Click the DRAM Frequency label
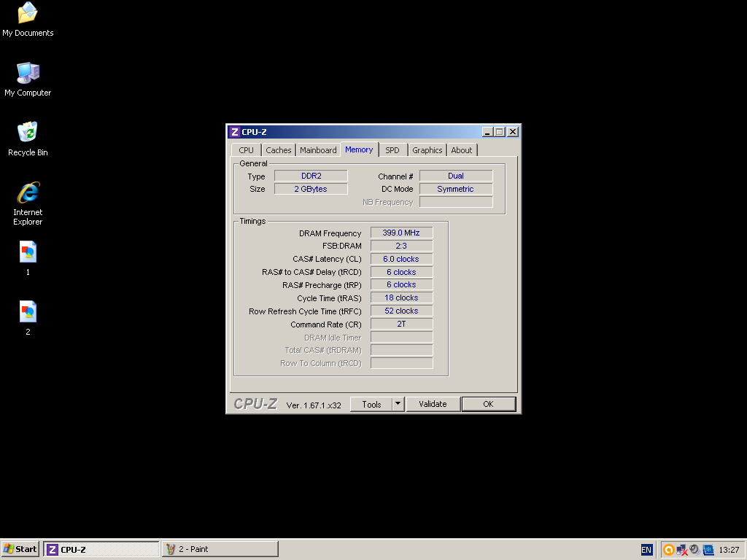 330,233
